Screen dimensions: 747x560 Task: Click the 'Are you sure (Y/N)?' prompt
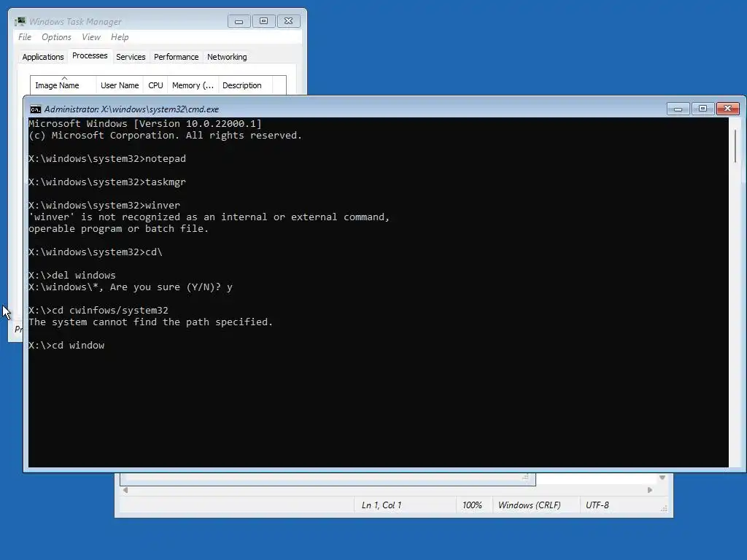166,287
